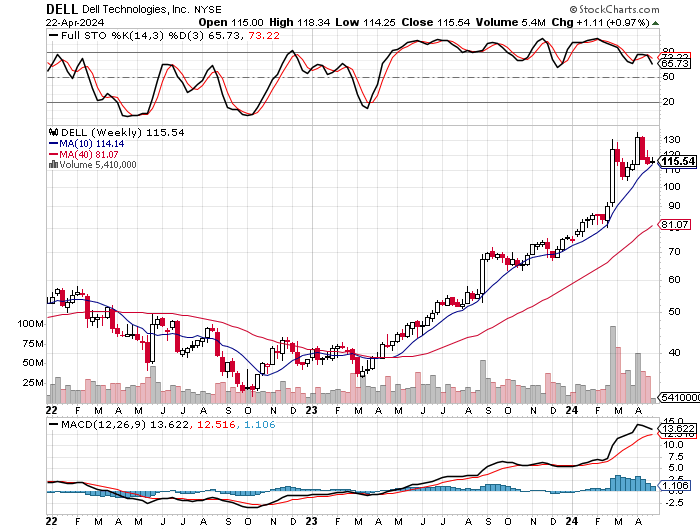This screenshot has width=700, height=530.
Task: Click the 115.54 last price tag
Action: (x=677, y=161)
